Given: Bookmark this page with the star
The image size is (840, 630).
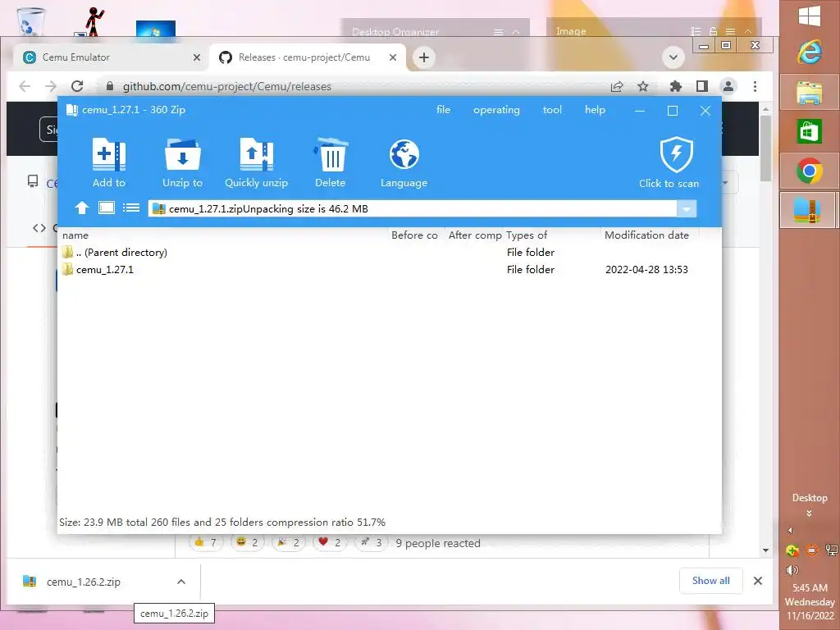Looking at the screenshot, I should [643, 86].
